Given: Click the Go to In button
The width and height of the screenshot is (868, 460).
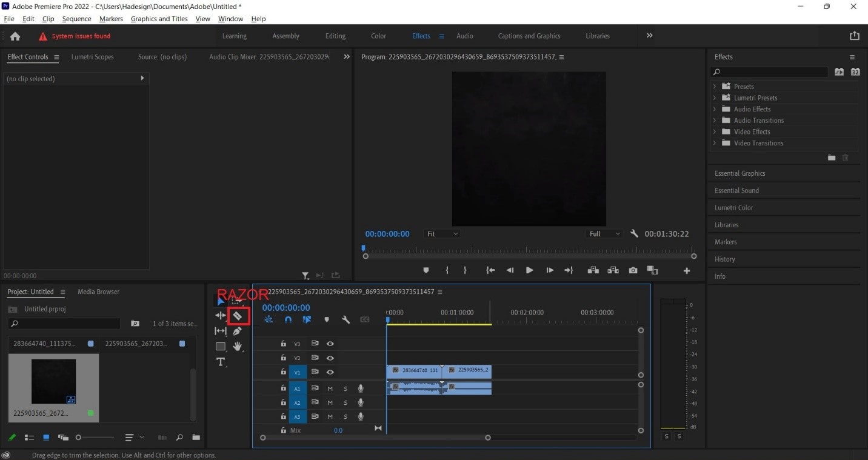Looking at the screenshot, I should (490, 270).
